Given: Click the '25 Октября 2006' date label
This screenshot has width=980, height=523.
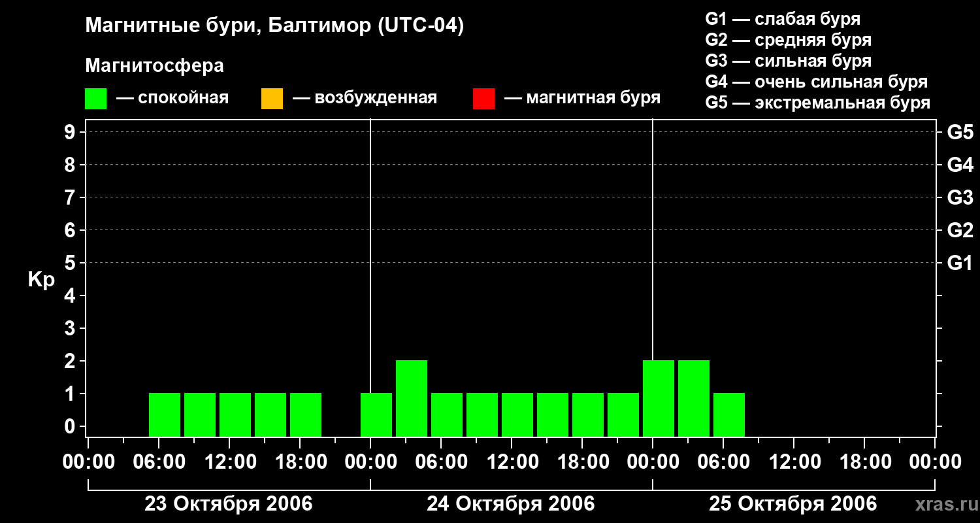Looking at the screenshot, I should (793, 504).
